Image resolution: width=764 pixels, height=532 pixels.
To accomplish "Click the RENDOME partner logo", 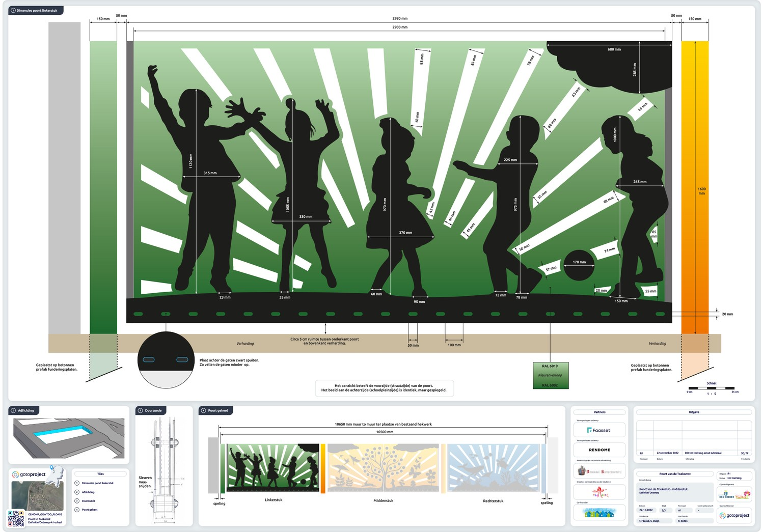I will coord(599,450).
